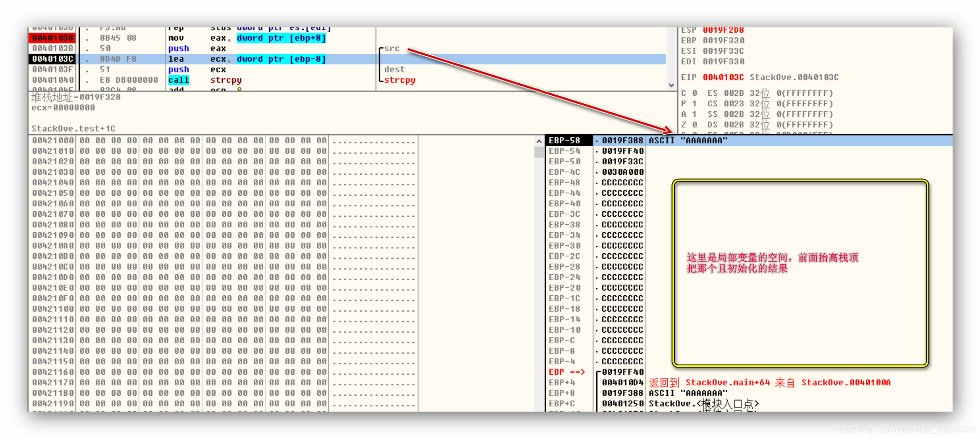The height and width of the screenshot is (439, 980).
Task: Select disassembly address 00401040
Action: [52, 80]
